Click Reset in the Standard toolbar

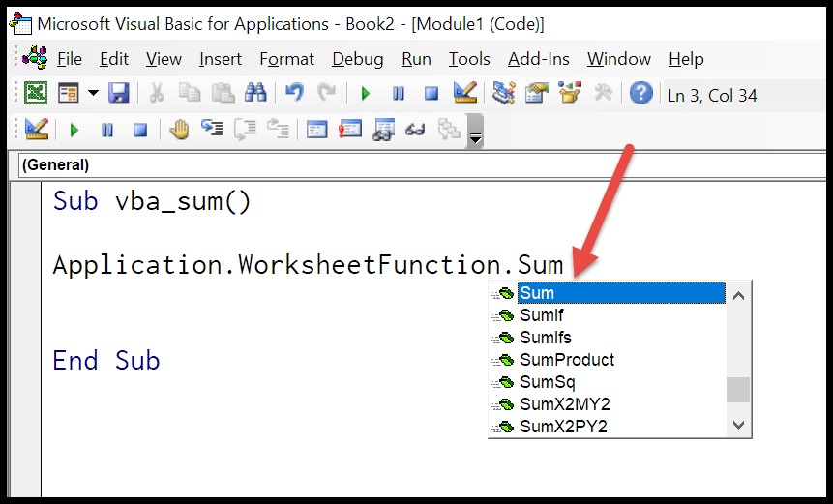click(x=431, y=94)
